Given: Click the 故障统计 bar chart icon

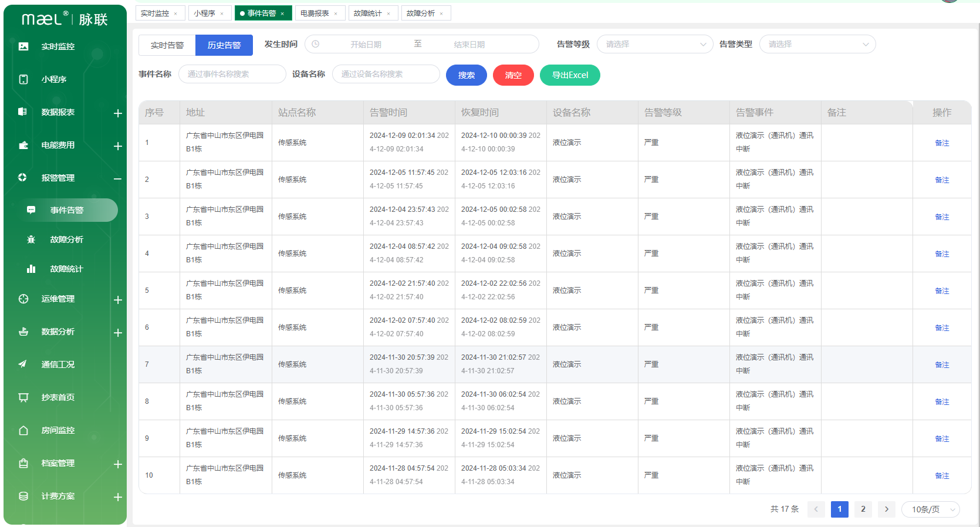Looking at the screenshot, I should 31,269.
